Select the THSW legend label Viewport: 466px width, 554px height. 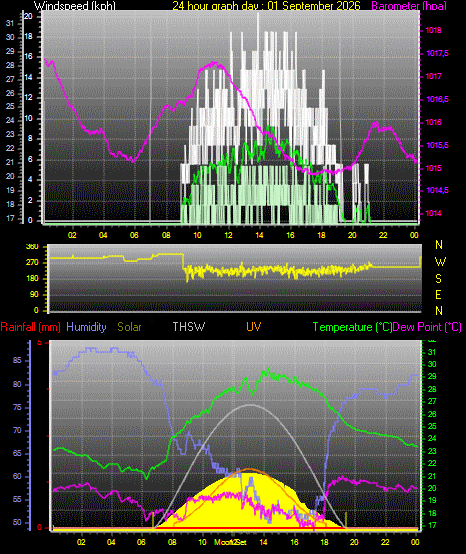coord(189,327)
